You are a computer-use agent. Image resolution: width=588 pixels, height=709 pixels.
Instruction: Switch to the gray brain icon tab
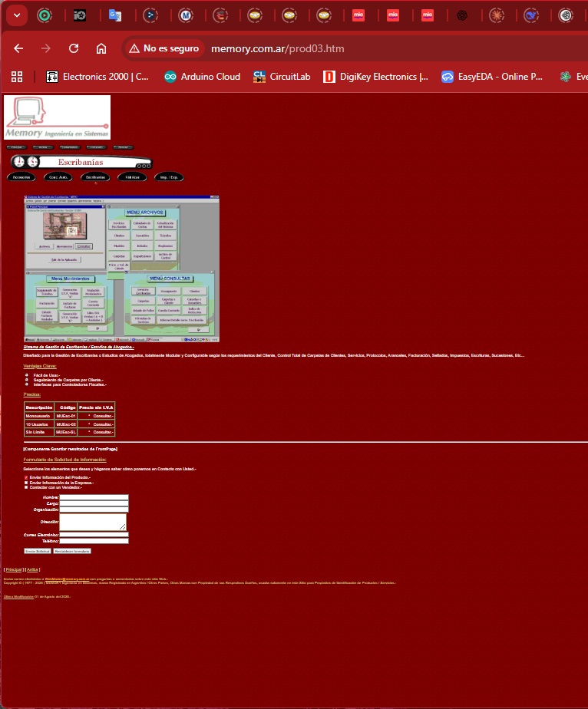(566, 15)
